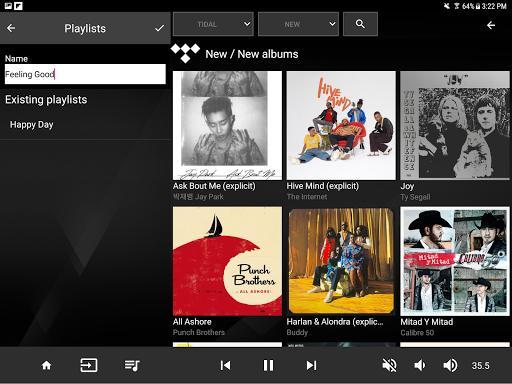
Task: Expand the NEW category dropdown
Action: [x=298, y=24]
